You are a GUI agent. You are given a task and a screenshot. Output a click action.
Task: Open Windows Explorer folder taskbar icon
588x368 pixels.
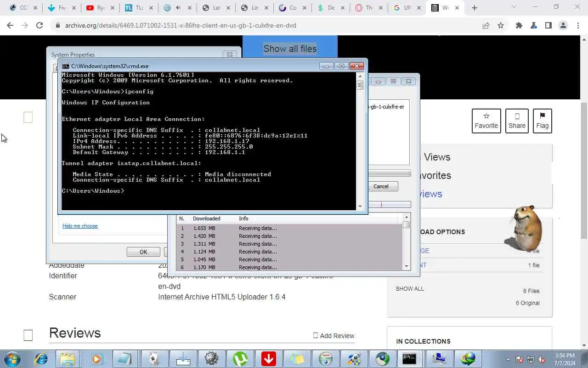click(x=68, y=359)
